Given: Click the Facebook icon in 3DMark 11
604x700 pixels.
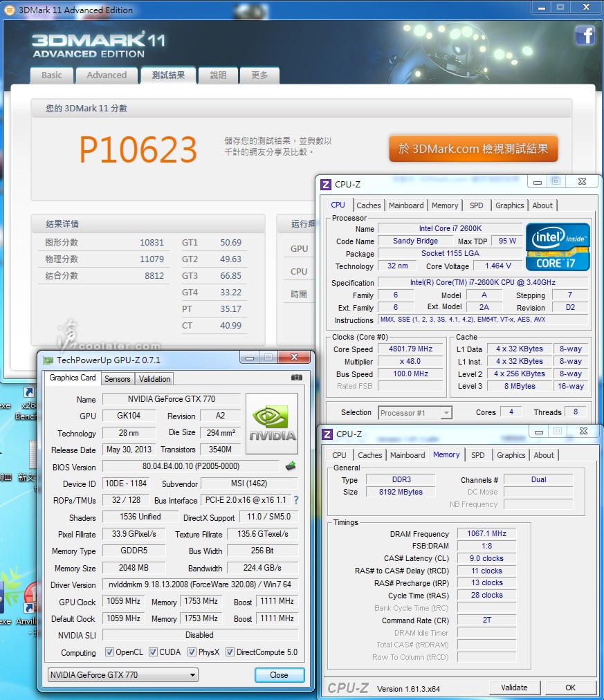Looking at the screenshot, I should (585, 35).
